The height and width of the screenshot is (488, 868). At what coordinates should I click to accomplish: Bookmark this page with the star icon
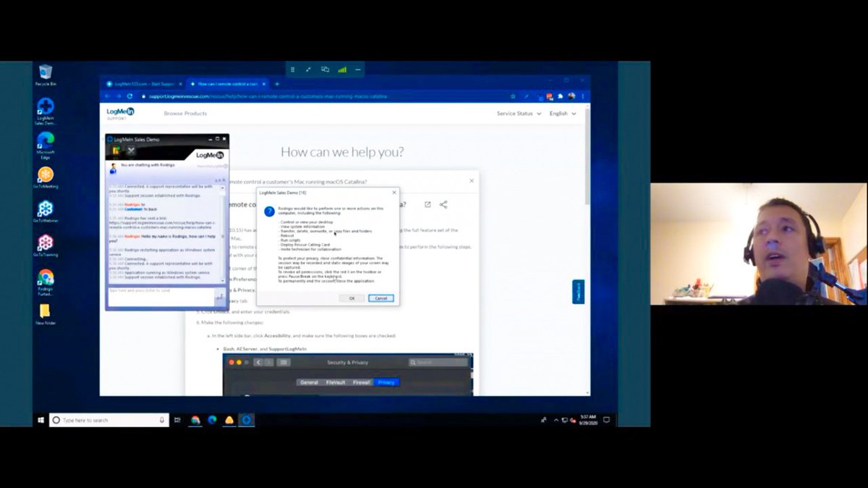click(x=513, y=96)
